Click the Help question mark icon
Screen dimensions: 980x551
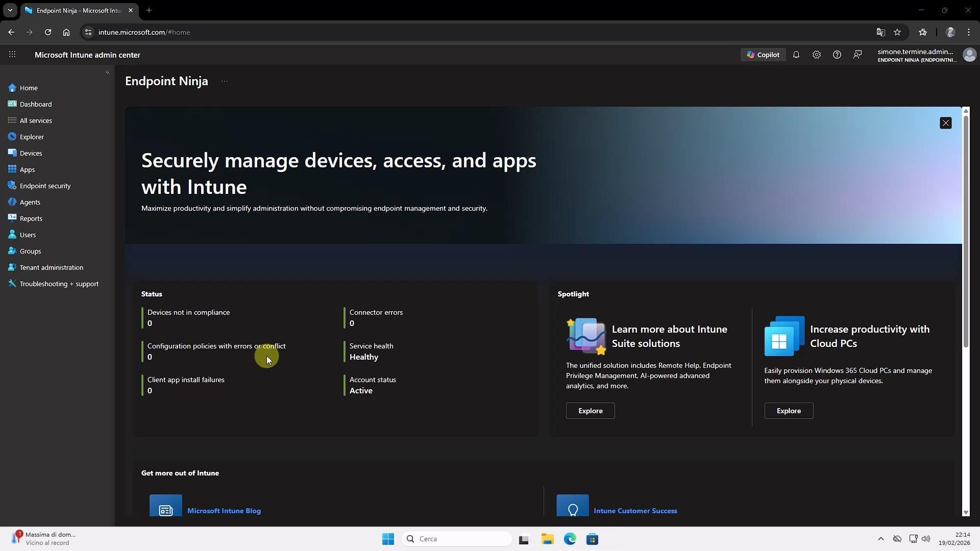tap(837, 55)
